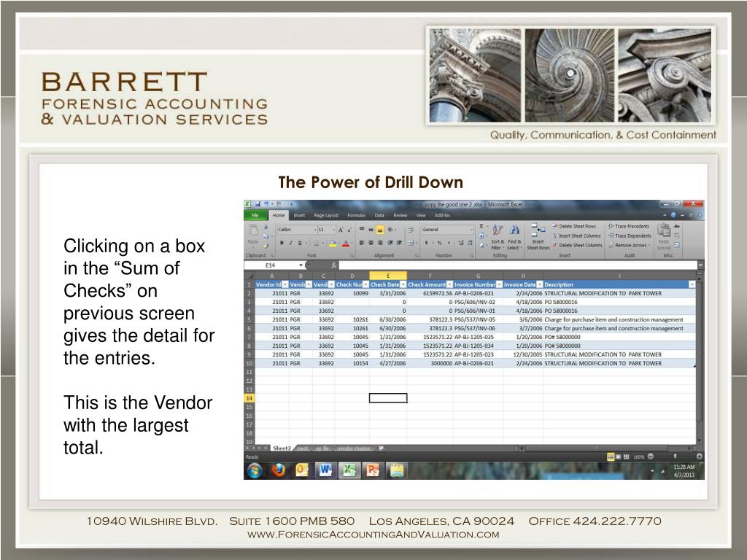Click the Insert Sheet Rows button
The height and width of the screenshot is (560, 747).
538,237
